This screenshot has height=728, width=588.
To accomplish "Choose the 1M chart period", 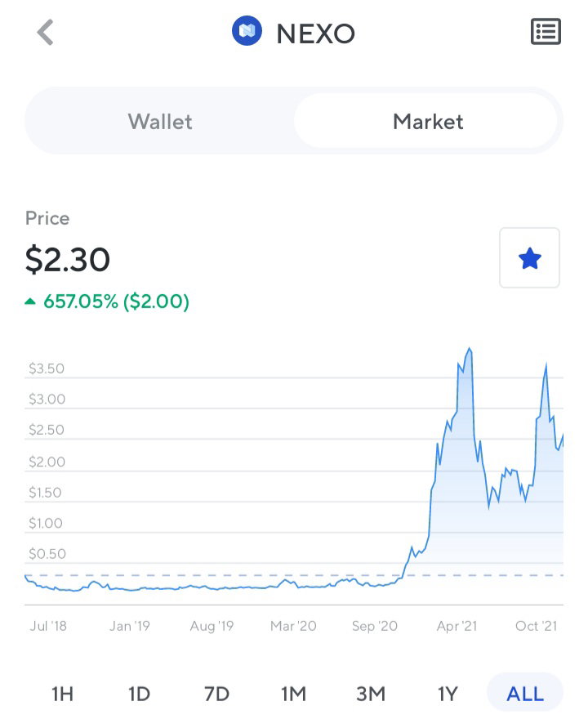I will click(294, 694).
